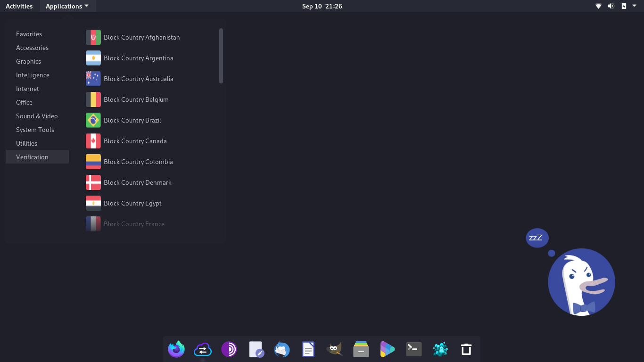Open LibreOffice Writer document icon

pos(308,349)
